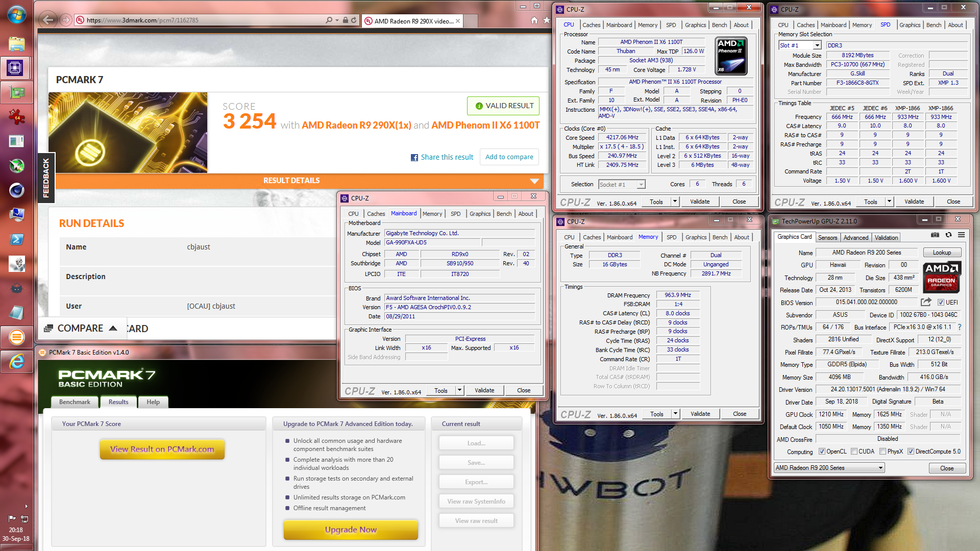Click the PCMark 7 result thumbnail image
This screenshot has width=980, height=551.
click(128, 133)
